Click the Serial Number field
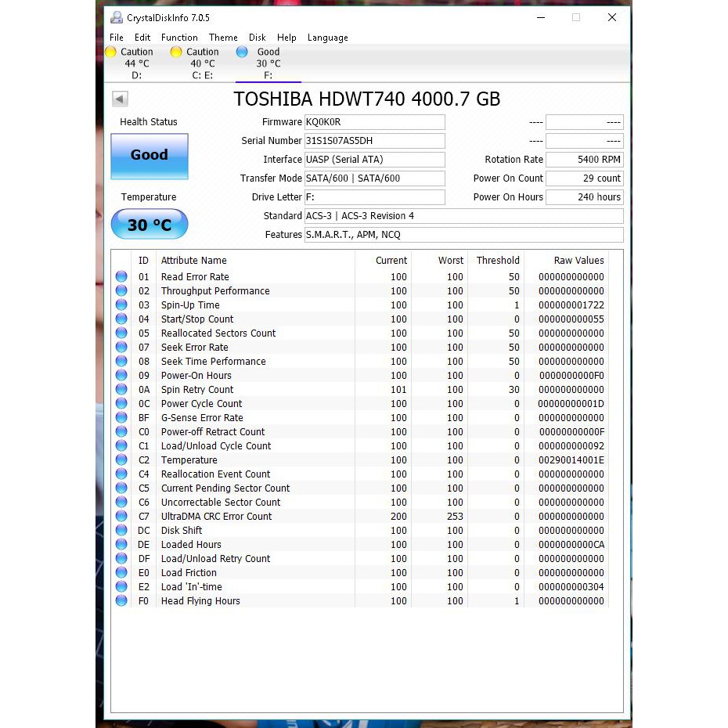 point(374,141)
